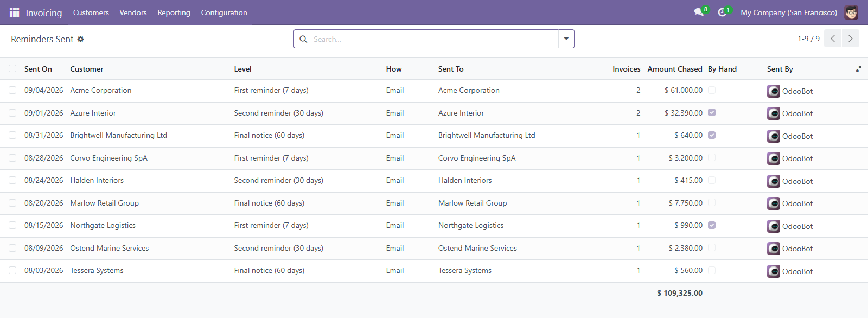This screenshot has width=868, height=318.
Task: Select the Halden Interiors row checkbox
Action: (x=12, y=180)
